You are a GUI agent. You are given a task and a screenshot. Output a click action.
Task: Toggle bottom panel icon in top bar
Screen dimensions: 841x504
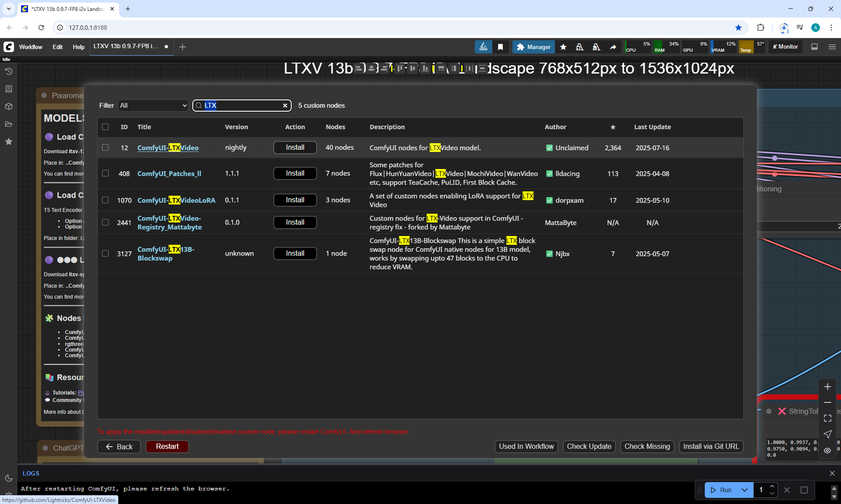pyautogui.click(x=814, y=47)
